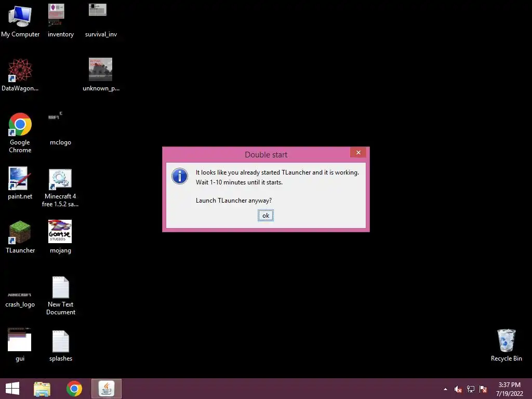532x399 pixels.
Task: Open File Explorer from the taskbar
Action: 42,389
